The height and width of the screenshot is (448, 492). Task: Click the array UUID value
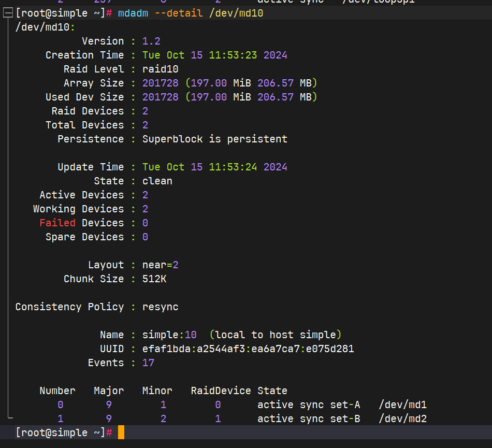pos(248,349)
